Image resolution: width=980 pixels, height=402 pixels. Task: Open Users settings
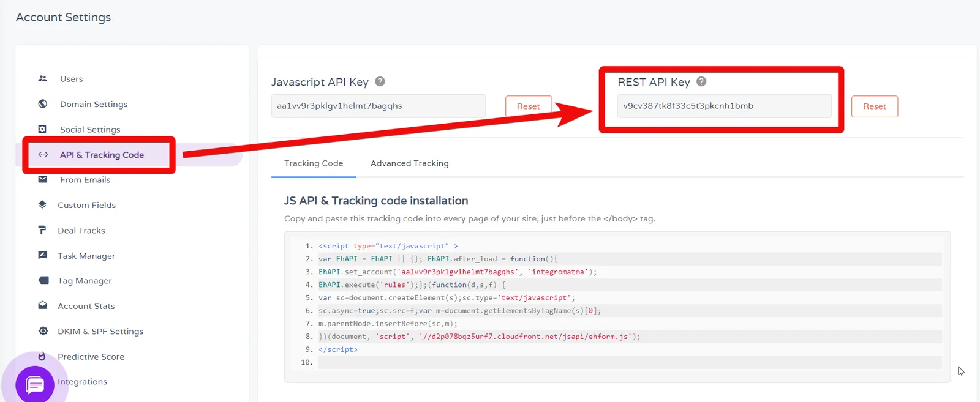coord(71,79)
